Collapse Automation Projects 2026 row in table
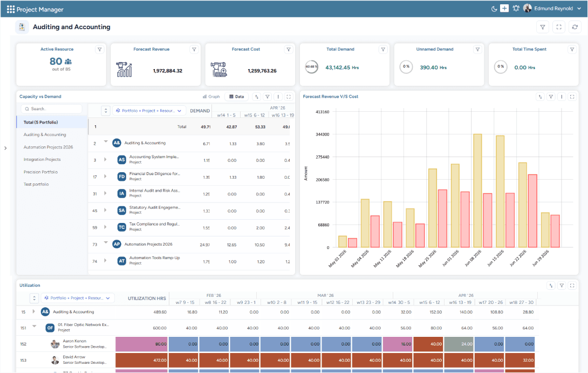Image resolution: width=588 pixels, height=373 pixels. (106, 242)
